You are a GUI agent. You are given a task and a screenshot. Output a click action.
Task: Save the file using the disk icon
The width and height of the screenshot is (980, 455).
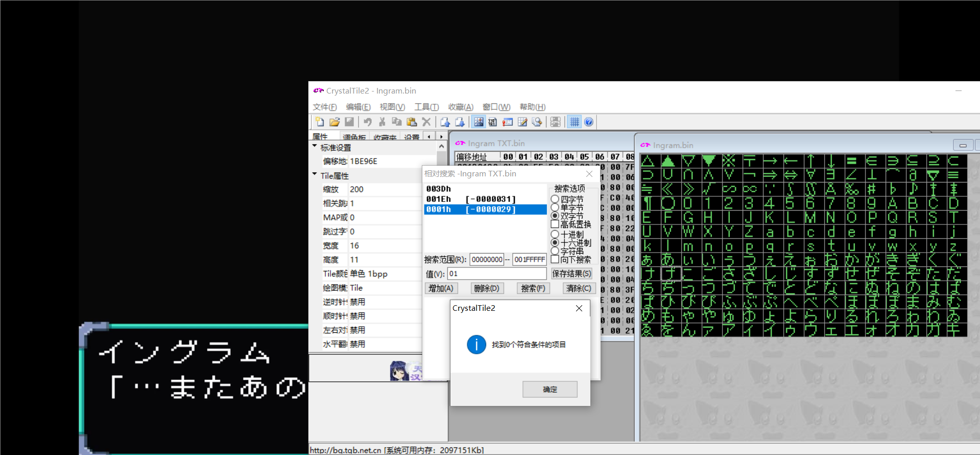[349, 122]
